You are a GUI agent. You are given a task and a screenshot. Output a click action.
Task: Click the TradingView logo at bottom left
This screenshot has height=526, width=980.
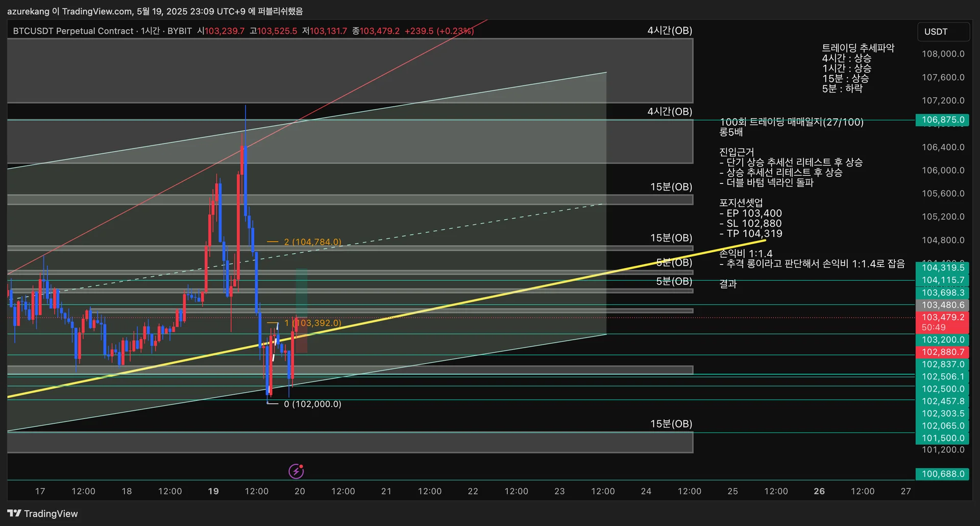tap(43, 513)
